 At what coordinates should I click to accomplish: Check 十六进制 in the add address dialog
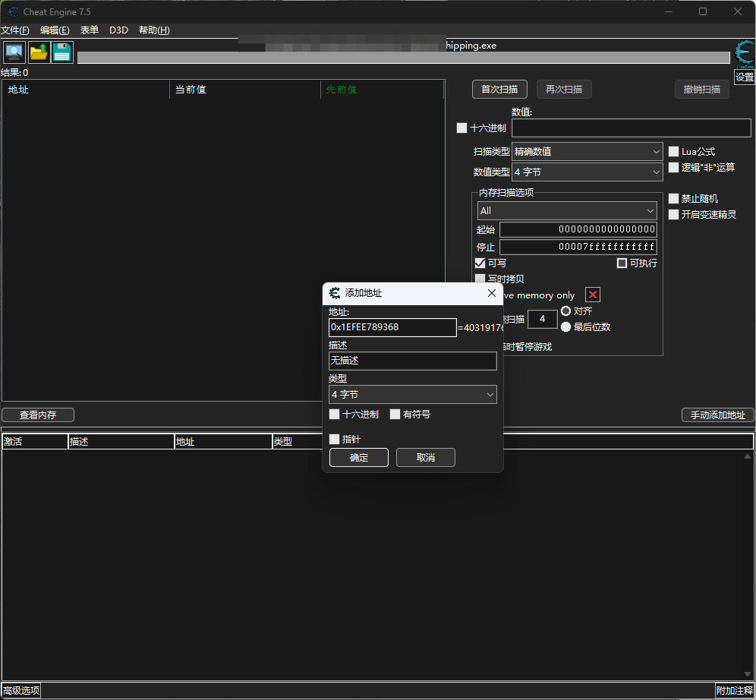[x=334, y=414]
